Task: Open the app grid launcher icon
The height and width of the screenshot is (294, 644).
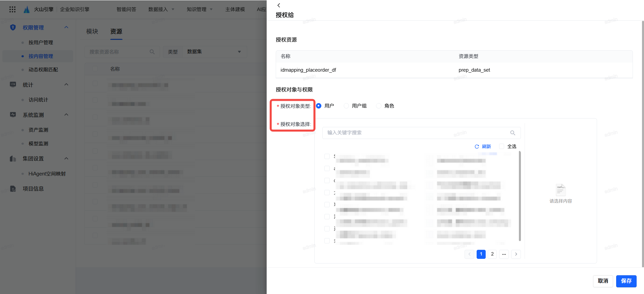Action: coord(12,9)
